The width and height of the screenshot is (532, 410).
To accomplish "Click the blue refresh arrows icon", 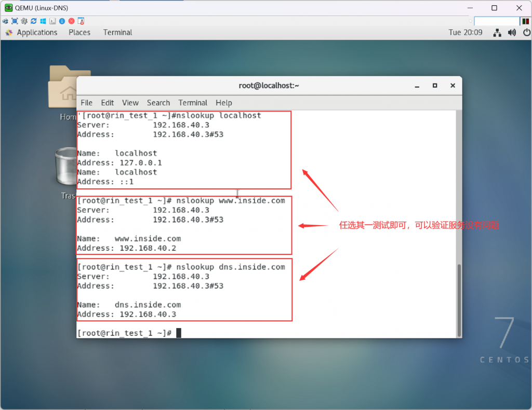I will pos(34,21).
